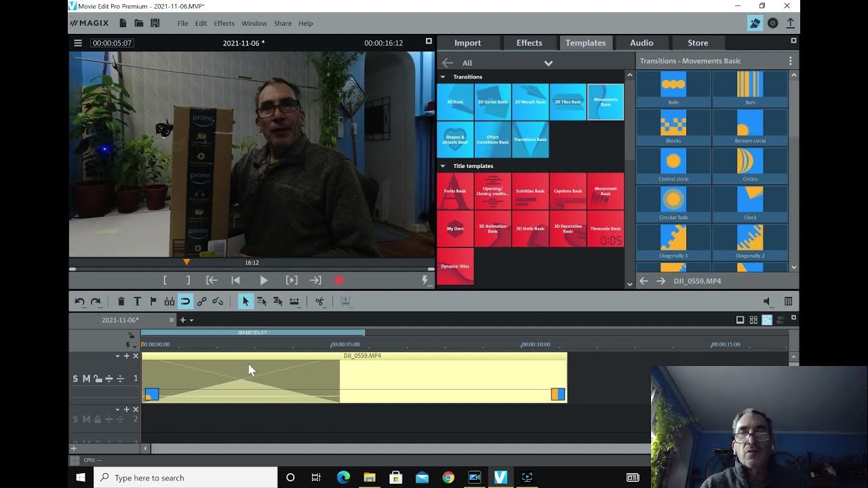
Task: Open the Share menu
Action: tap(282, 24)
